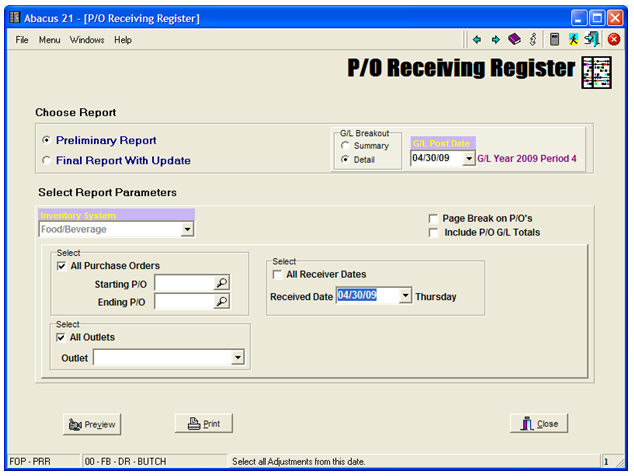Enable Page Break on P/O's checkbox

point(433,218)
